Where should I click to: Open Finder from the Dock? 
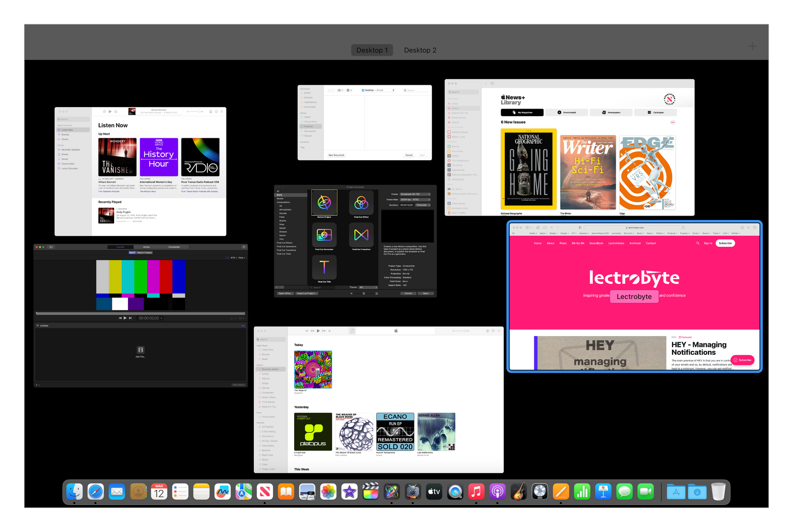[75, 492]
